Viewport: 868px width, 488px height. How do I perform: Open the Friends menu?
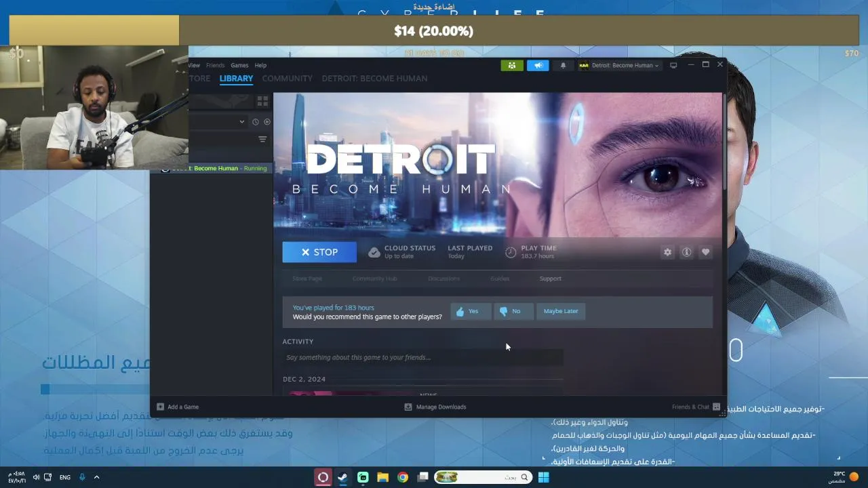click(215, 65)
